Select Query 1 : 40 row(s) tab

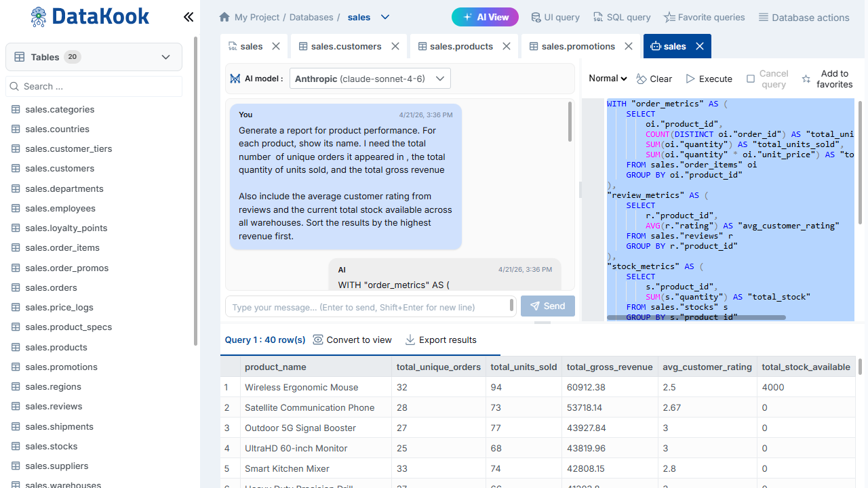(265, 340)
